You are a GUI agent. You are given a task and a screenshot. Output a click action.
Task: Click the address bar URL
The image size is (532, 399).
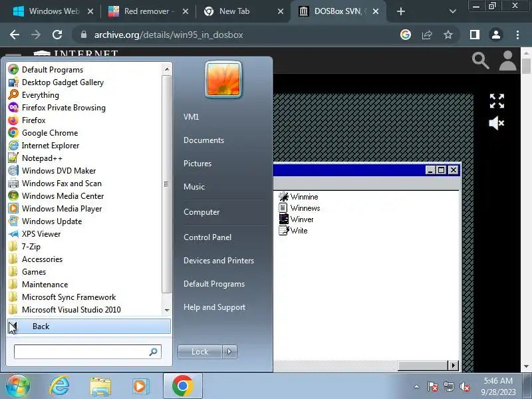[x=168, y=35]
